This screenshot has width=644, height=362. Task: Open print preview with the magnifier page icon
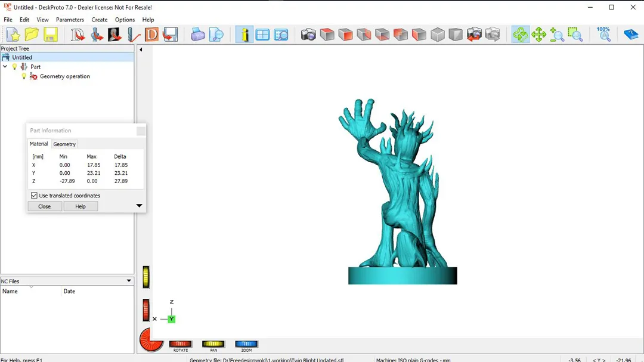pos(216,35)
